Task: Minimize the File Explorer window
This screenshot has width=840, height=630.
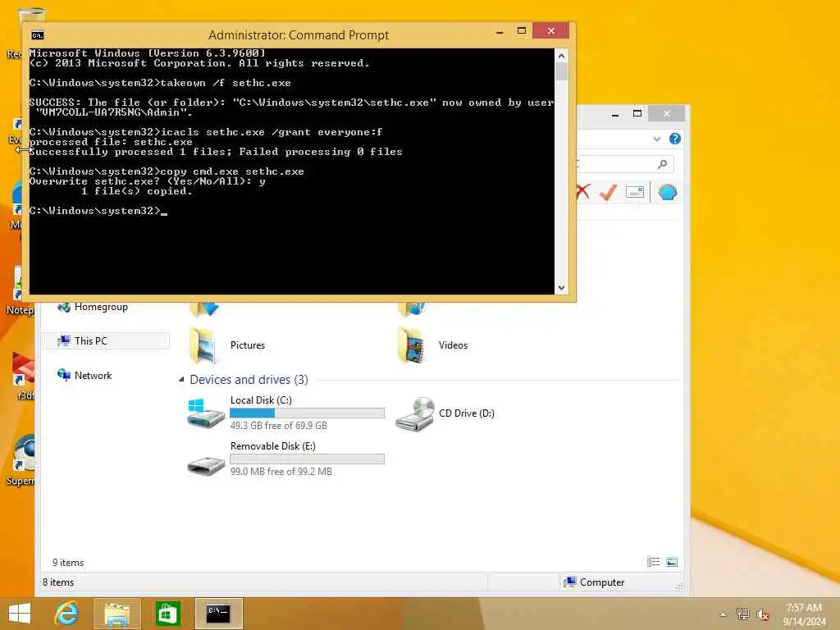Action: [x=615, y=114]
